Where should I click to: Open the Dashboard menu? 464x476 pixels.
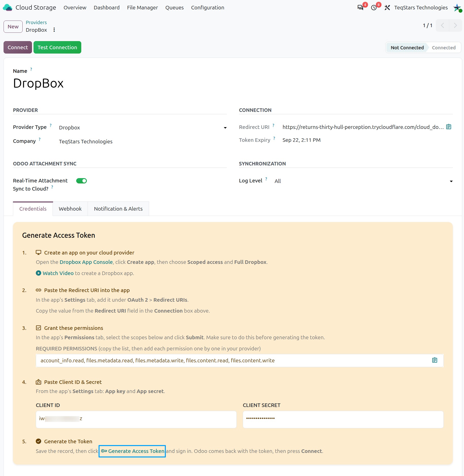[x=107, y=8]
